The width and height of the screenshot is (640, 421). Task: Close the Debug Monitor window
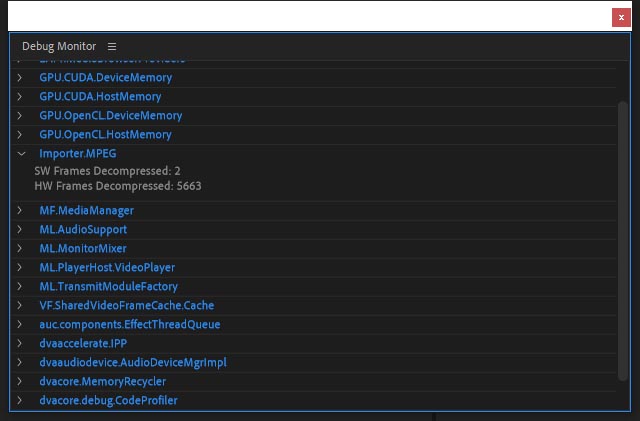(x=621, y=18)
